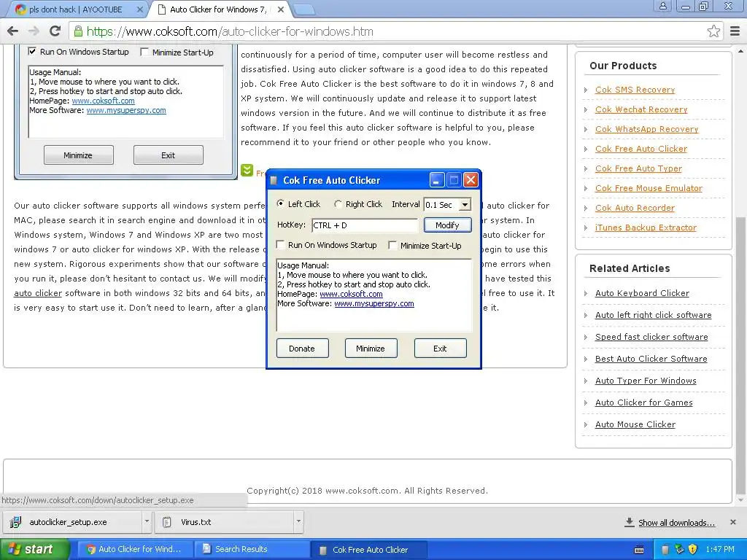Open Auto Clicker for Wind... taskbar item

pos(135,549)
